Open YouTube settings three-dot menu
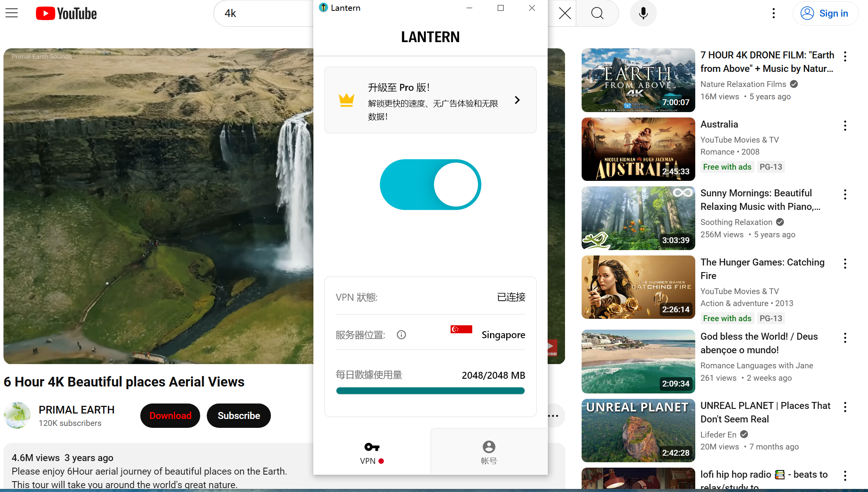This screenshot has height=492, width=868. [773, 14]
